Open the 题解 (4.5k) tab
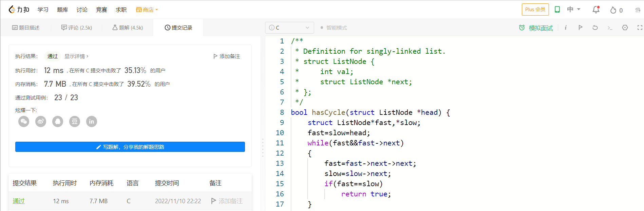The width and height of the screenshot is (644, 211). [128, 28]
